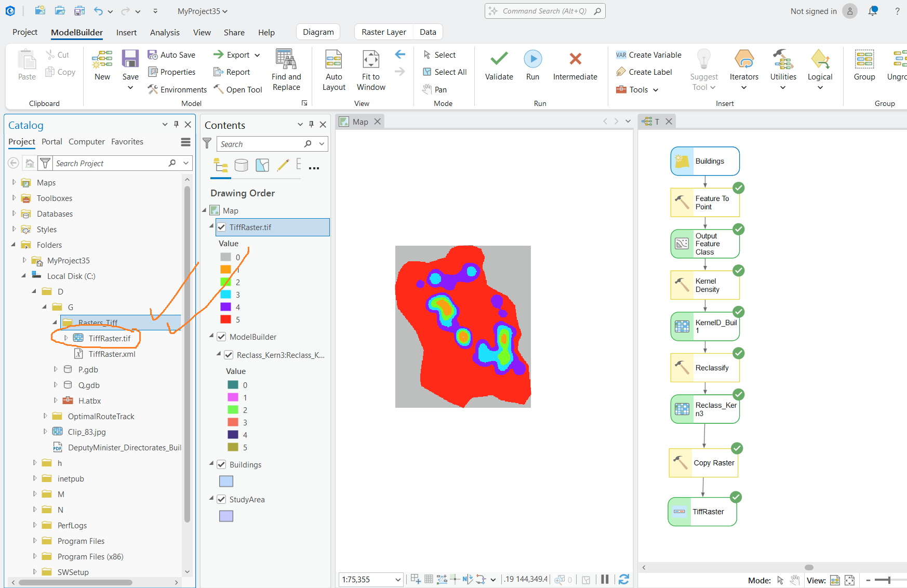
Task: Click the notifications bell icon
Action: pyautogui.click(x=873, y=11)
